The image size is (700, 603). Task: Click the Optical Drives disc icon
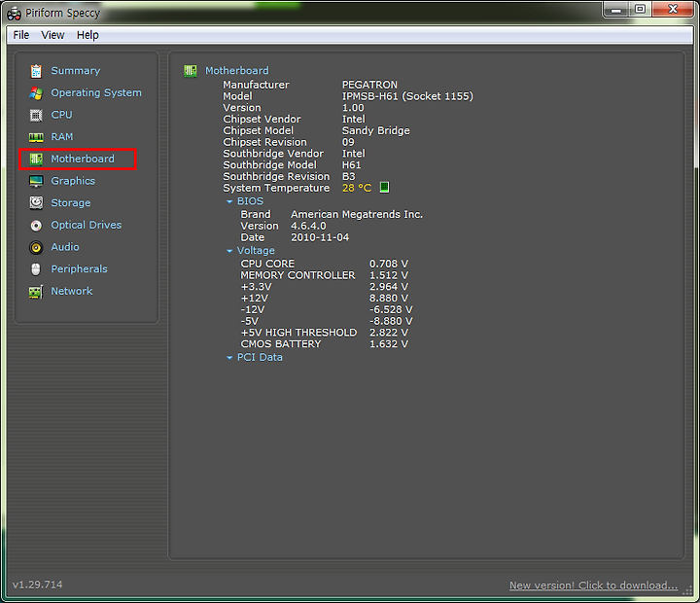click(x=36, y=225)
